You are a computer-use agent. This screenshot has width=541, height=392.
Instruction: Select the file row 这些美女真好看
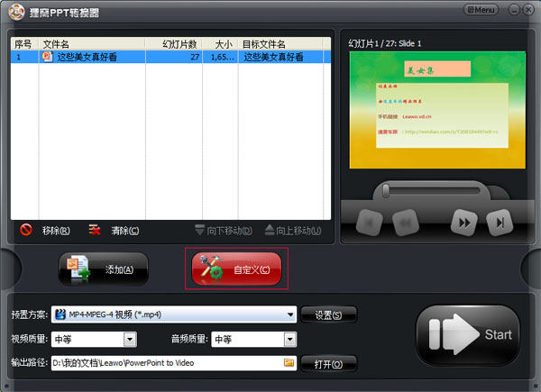170,57
